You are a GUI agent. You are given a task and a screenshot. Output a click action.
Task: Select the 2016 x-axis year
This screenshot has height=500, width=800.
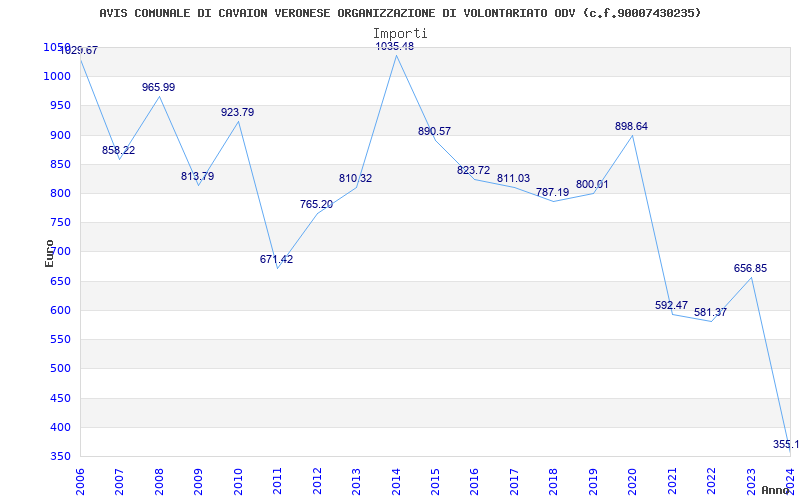point(474,481)
